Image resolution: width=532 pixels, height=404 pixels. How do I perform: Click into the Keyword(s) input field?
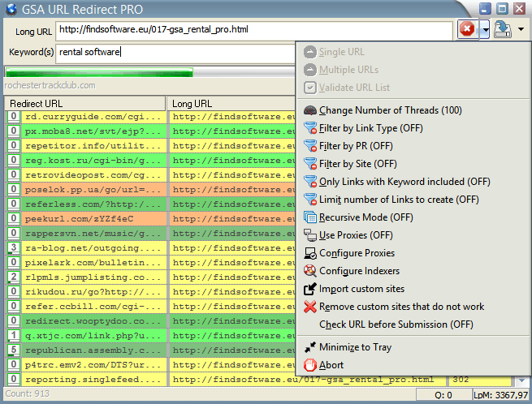(x=175, y=52)
